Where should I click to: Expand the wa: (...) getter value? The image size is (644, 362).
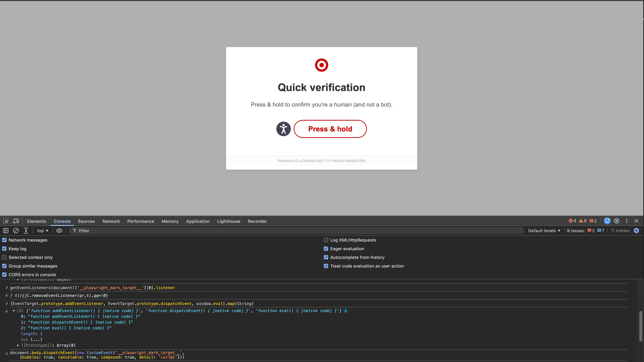(x=36, y=339)
